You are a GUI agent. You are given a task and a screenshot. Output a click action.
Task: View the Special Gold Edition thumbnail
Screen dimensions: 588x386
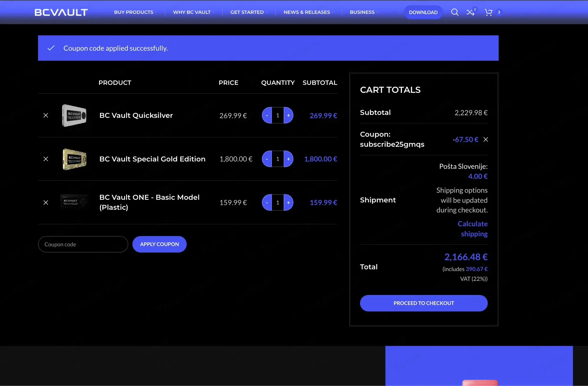(x=74, y=159)
